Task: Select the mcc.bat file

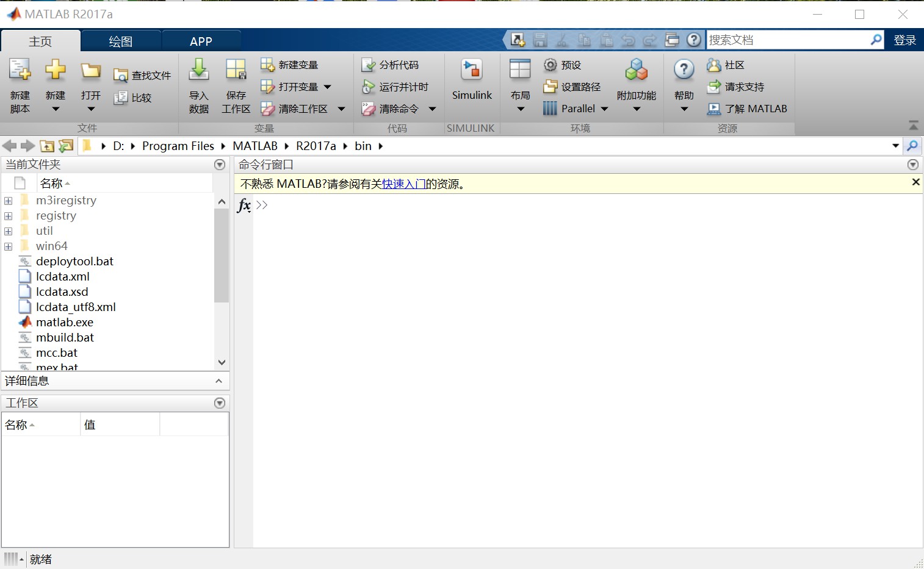Action: pyautogui.click(x=57, y=352)
